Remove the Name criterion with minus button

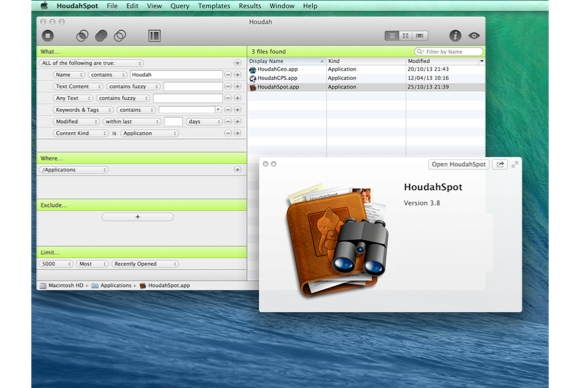coord(228,75)
